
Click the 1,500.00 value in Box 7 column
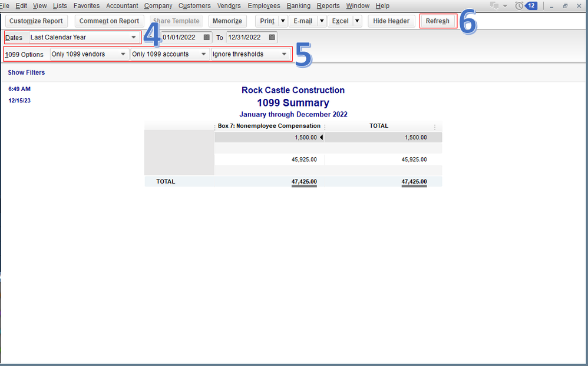tap(306, 138)
